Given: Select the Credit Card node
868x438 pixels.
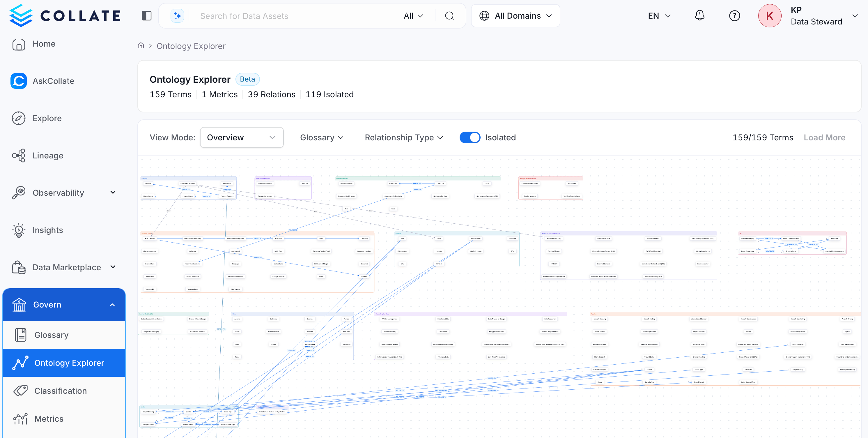Looking at the screenshot, I should click(235, 251).
